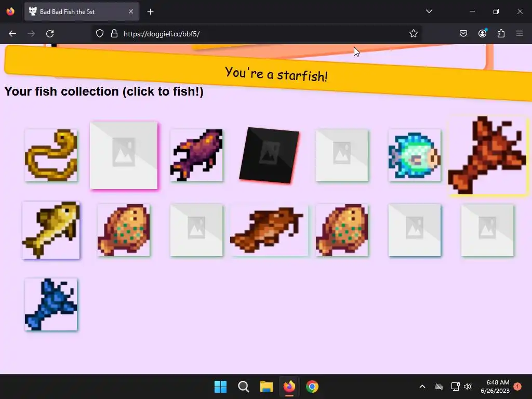Select the tilted black placeholder tile

tap(270, 155)
